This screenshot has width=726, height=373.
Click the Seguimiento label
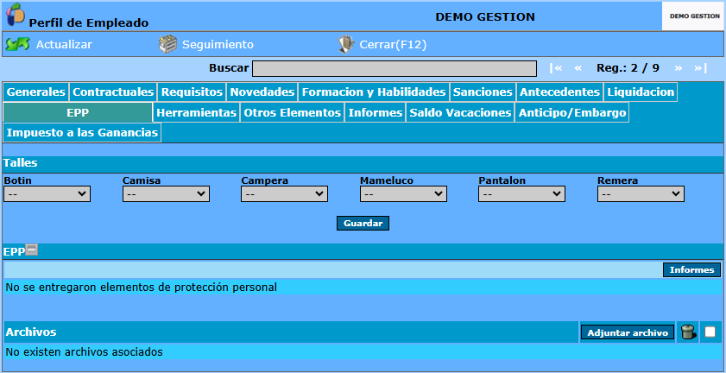218,44
